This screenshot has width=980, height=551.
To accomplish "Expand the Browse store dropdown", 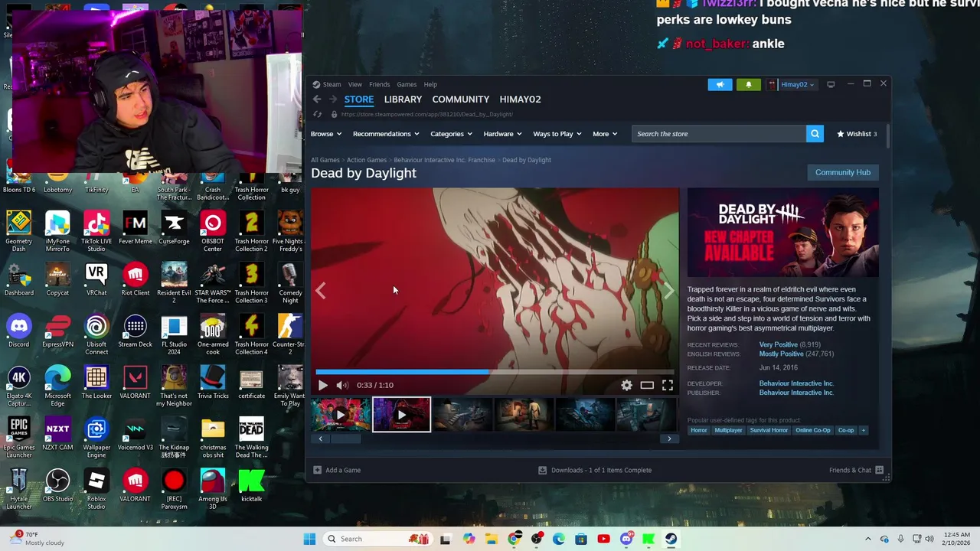I will coord(326,134).
